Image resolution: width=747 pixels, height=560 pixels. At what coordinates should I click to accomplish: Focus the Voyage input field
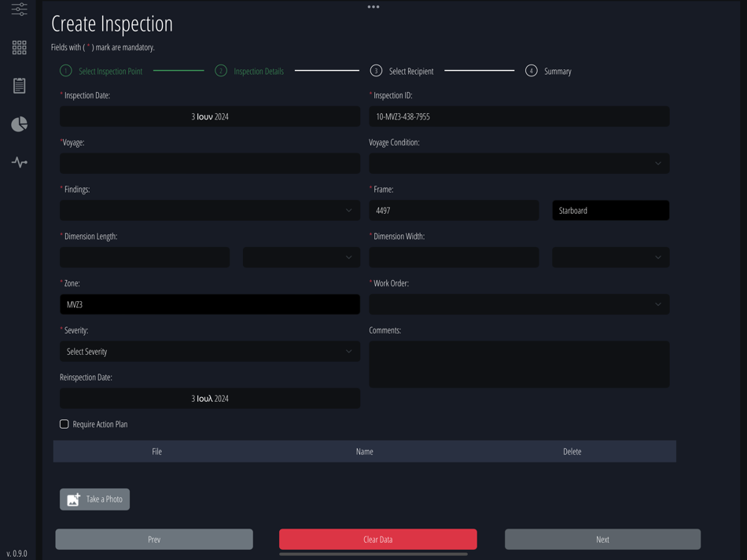pyautogui.click(x=210, y=163)
